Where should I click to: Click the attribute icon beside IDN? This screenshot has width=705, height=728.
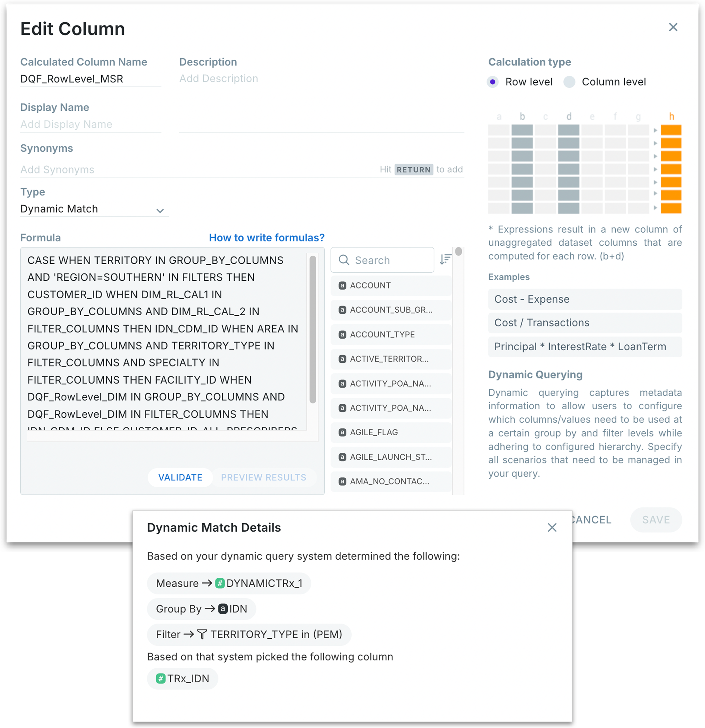click(x=223, y=609)
